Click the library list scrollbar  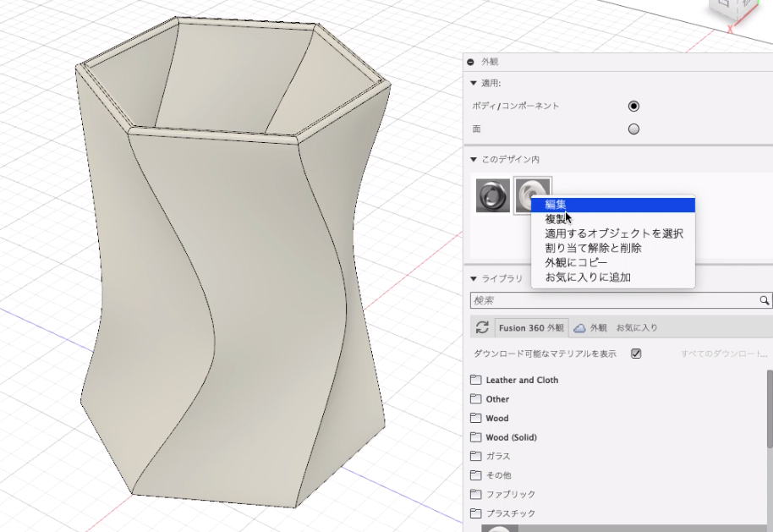pyautogui.click(x=770, y=409)
